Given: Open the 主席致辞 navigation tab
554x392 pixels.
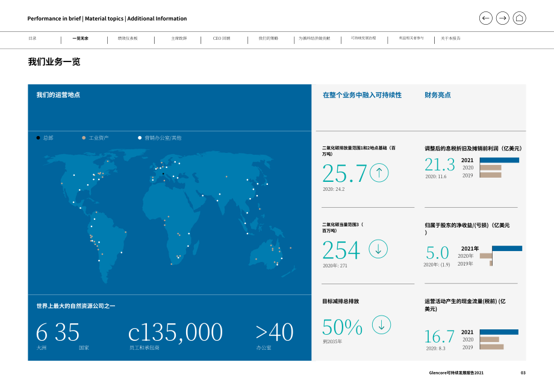Looking at the screenshot, I should coord(179,38).
